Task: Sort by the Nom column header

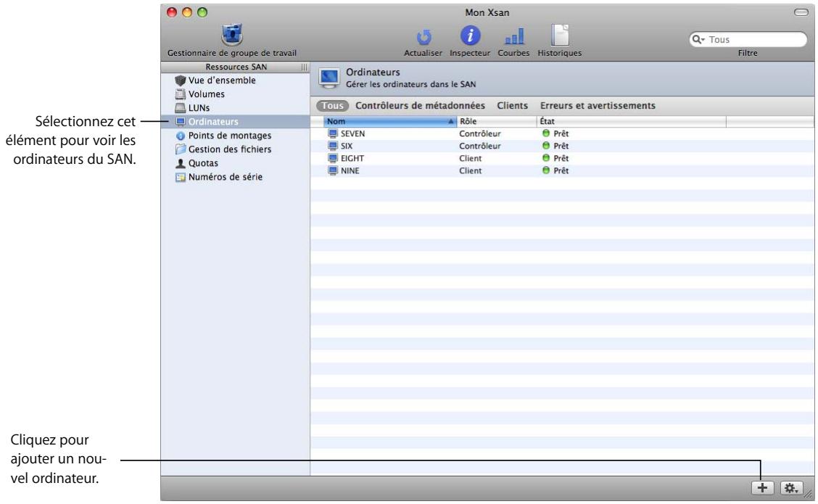Action: 389,121
